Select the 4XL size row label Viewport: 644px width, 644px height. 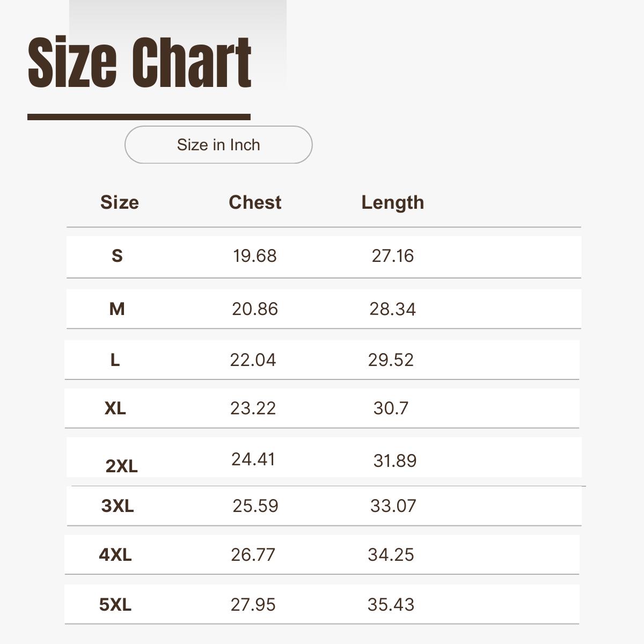115,554
